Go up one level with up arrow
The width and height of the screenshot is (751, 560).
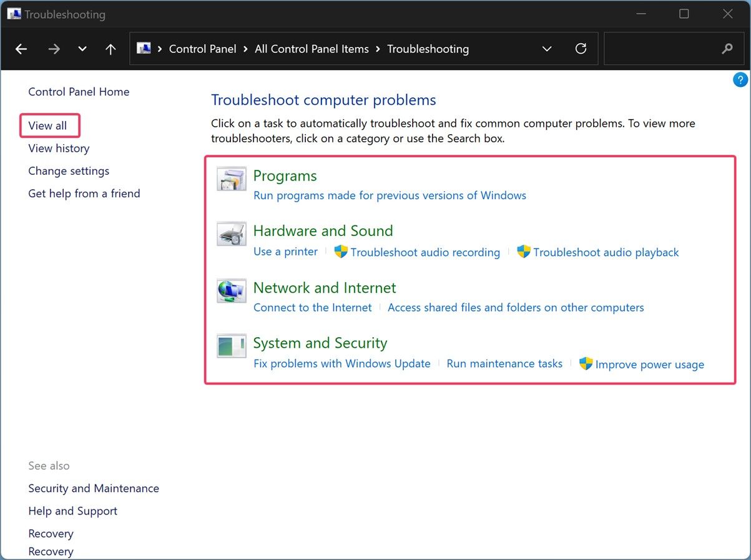tap(110, 49)
